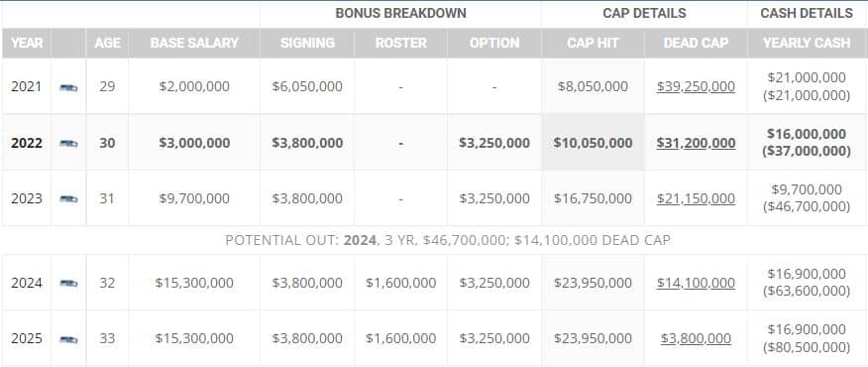Open the 2024 dead cap link $14,100,000
868x367 pixels.
696,284
